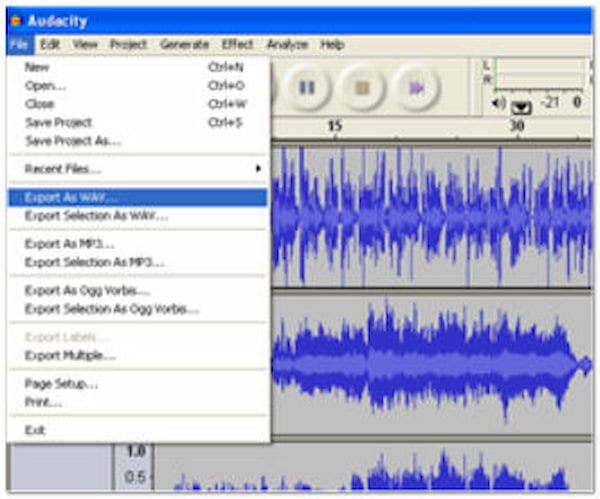
Task: Choose Open... from the File menu
Action: click(138, 86)
